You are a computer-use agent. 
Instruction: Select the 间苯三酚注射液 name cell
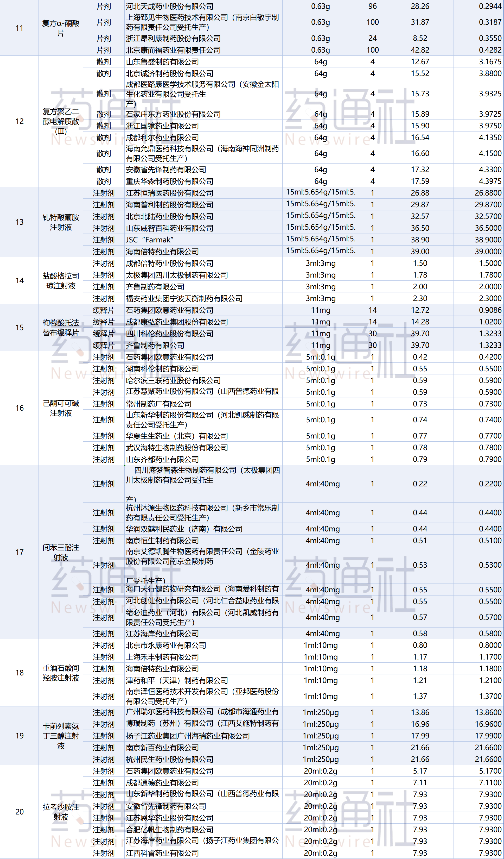[x=61, y=552]
